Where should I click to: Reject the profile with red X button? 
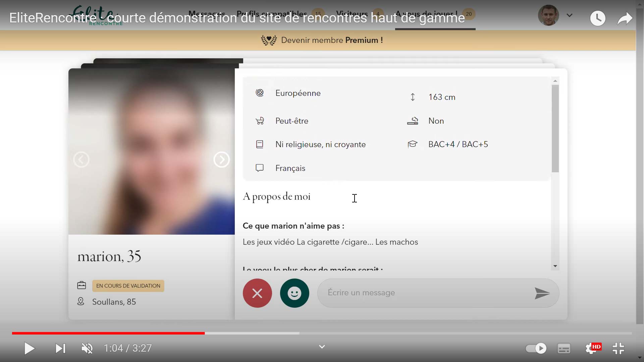(257, 293)
